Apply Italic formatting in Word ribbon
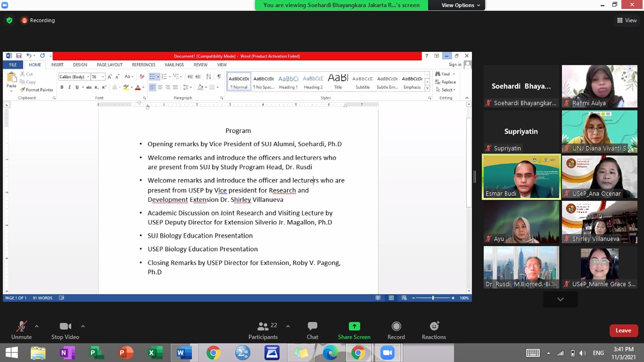Screen dimensions: 644x362 69,87
